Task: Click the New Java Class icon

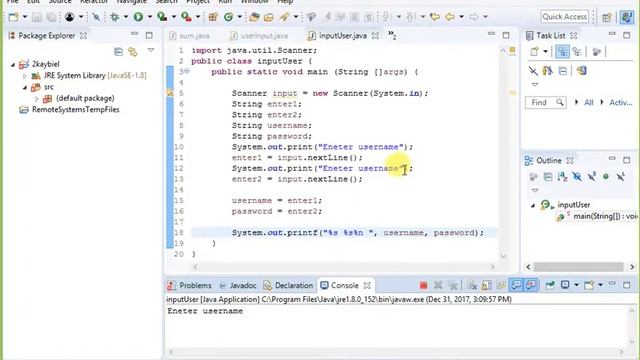Action: tap(229, 17)
